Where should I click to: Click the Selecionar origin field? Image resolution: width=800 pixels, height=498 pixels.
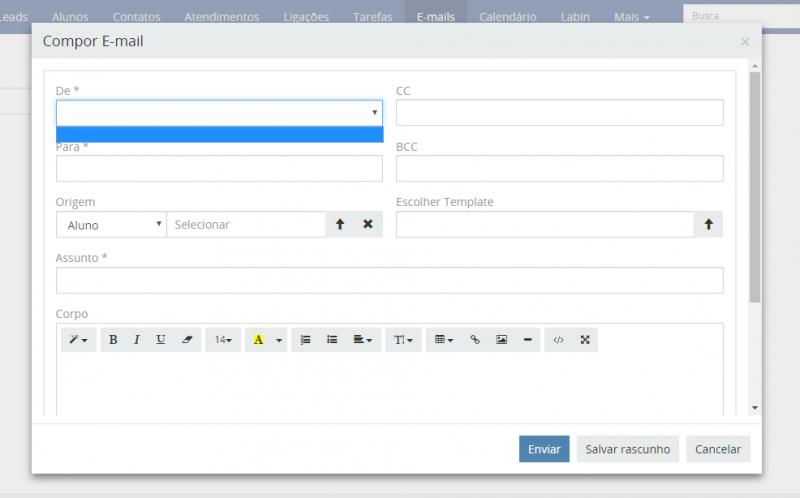246,225
